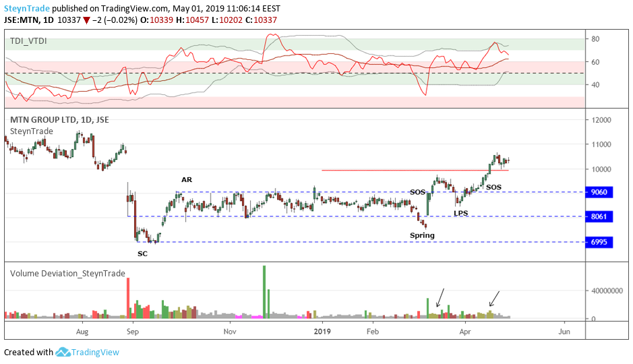Click the Spring annotation label
The height and width of the screenshot is (364, 633).
click(x=422, y=235)
